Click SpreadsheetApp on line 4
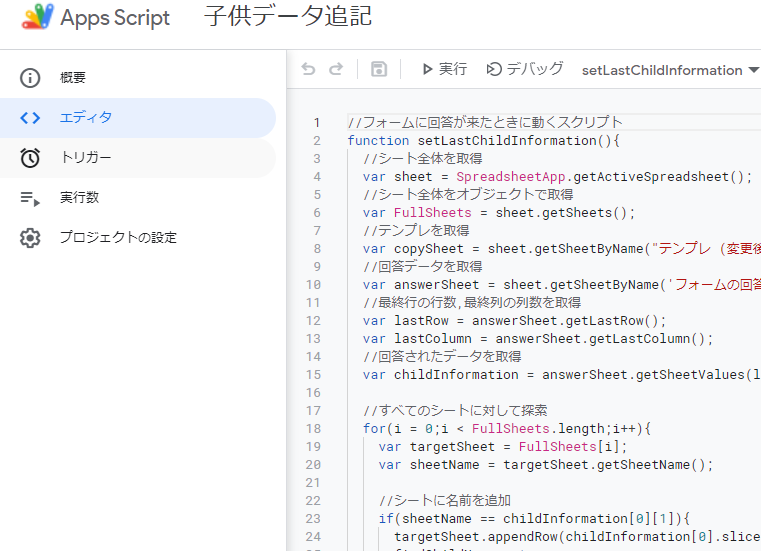The image size is (761, 551). tap(511, 177)
